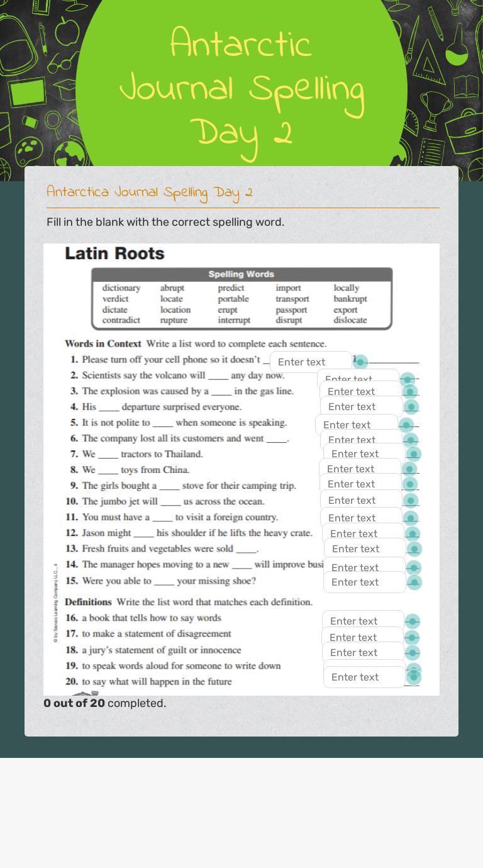The height and width of the screenshot is (868, 483).
Task: Click the teal dot marker for sentence 10 jumbo jet
Action: (411, 501)
